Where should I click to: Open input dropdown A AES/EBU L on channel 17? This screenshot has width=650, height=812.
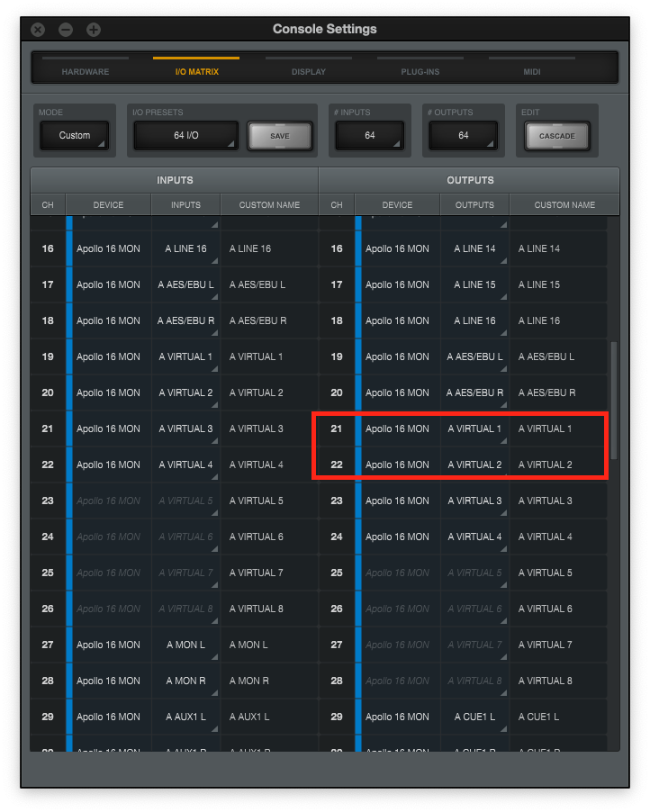186,284
